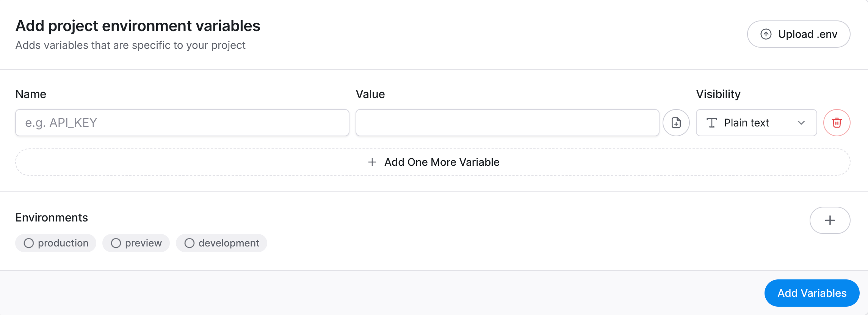Select the production environment
The width and height of the screenshot is (868, 315).
pyautogui.click(x=56, y=243)
